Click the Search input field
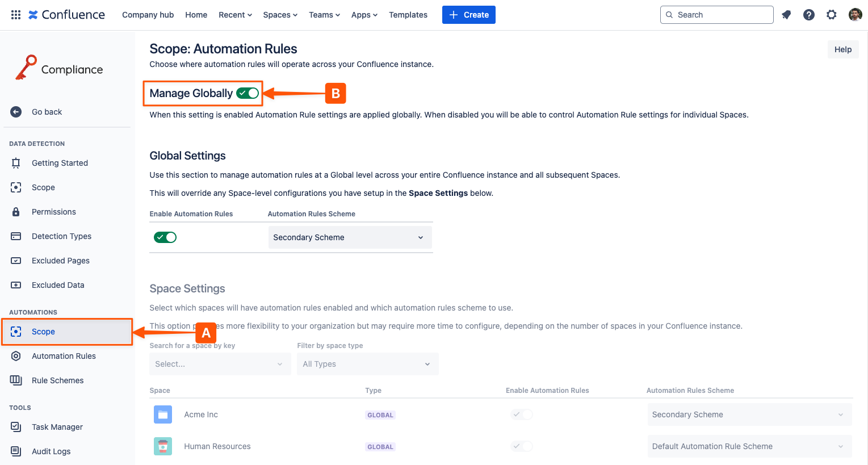This screenshot has width=868, height=465. click(721, 15)
